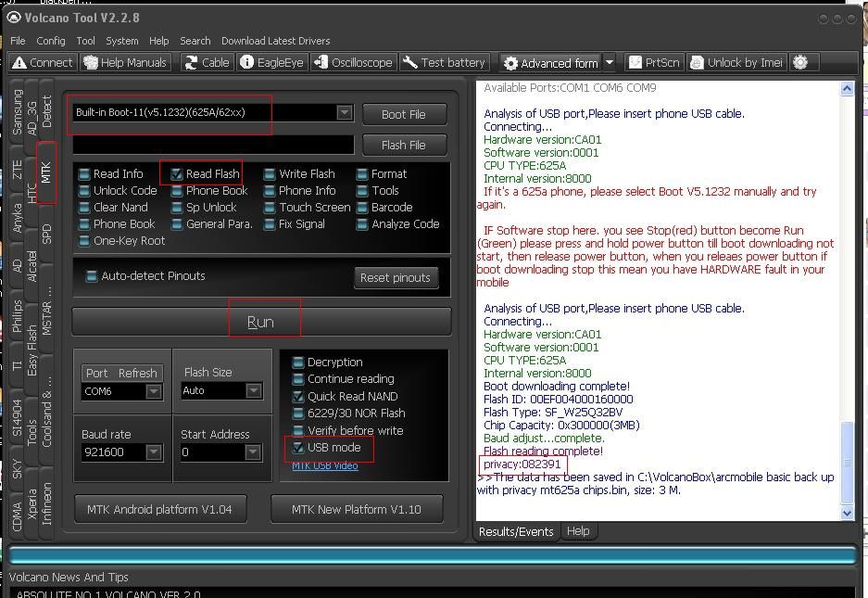Click the empty Flash File path field
The height and width of the screenshot is (598, 868).
pos(213,145)
